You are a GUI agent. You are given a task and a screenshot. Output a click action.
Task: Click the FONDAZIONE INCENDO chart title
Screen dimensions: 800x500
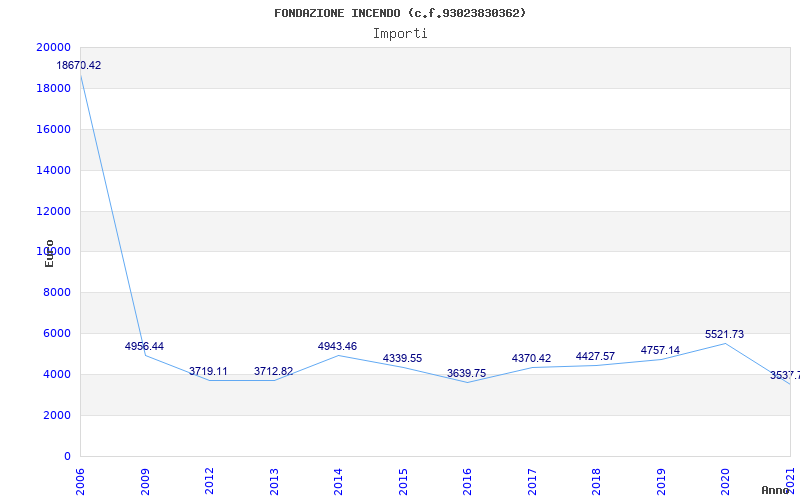[x=400, y=13]
